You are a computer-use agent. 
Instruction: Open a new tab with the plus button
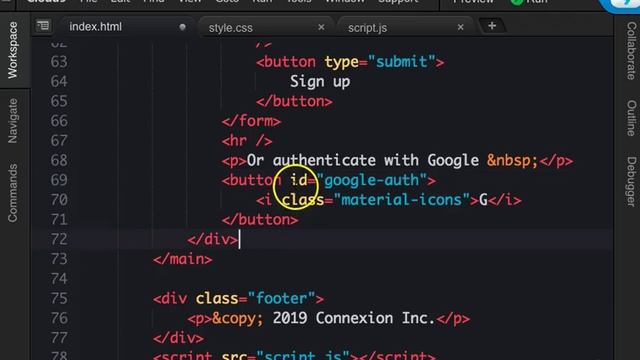[492, 26]
